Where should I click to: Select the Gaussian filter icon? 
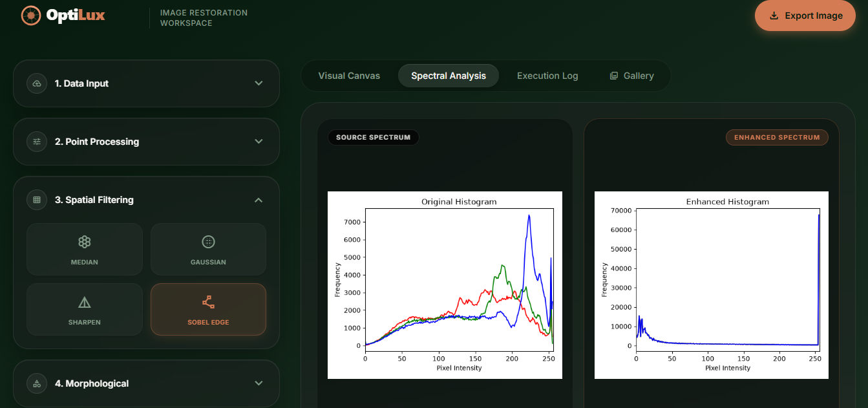[208, 242]
